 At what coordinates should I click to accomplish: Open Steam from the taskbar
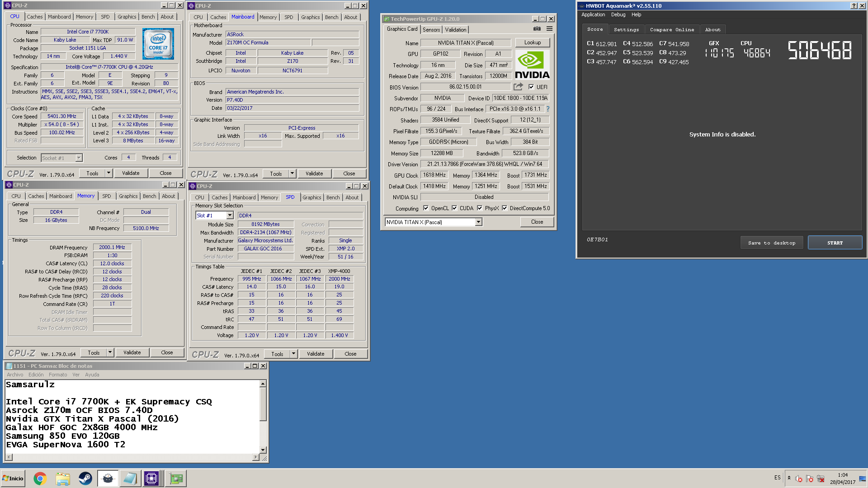point(85,479)
